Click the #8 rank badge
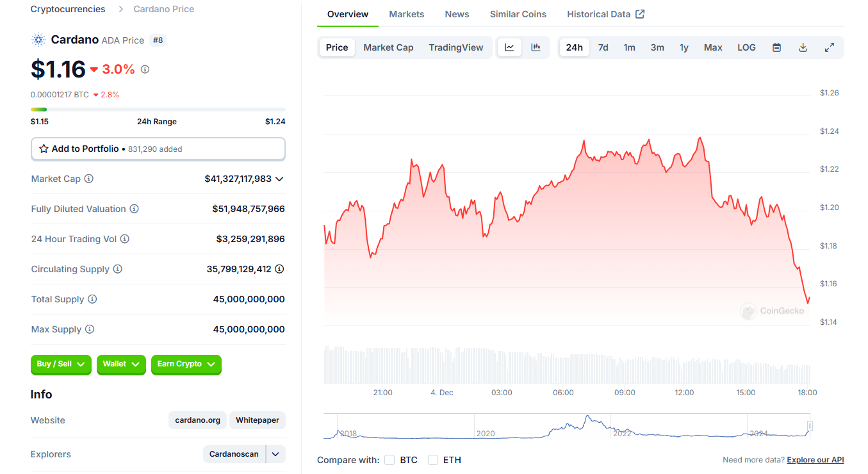The image size is (868, 474). pyautogui.click(x=158, y=40)
